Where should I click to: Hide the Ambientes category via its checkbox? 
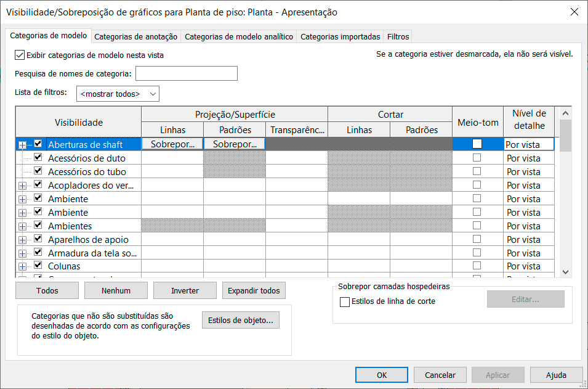point(38,226)
